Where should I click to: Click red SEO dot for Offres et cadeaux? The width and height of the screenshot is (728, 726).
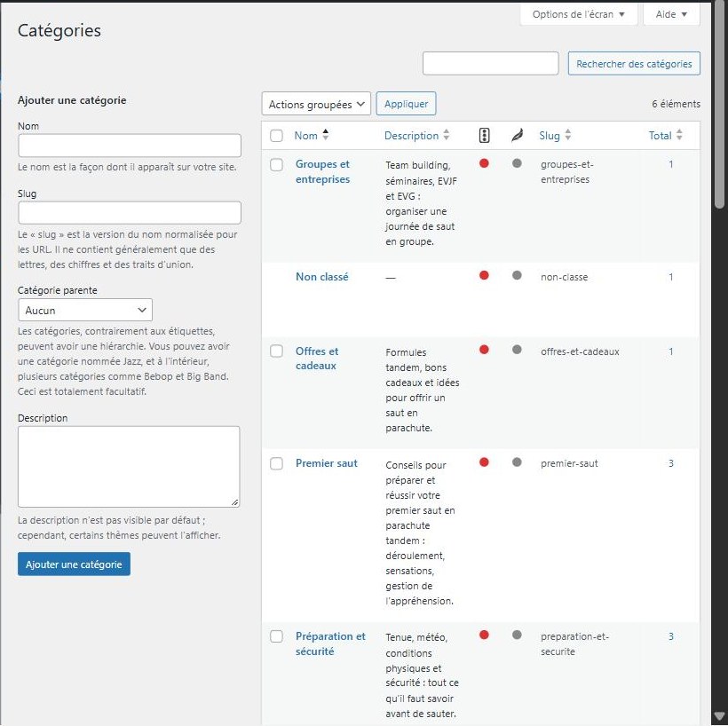pyautogui.click(x=484, y=350)
